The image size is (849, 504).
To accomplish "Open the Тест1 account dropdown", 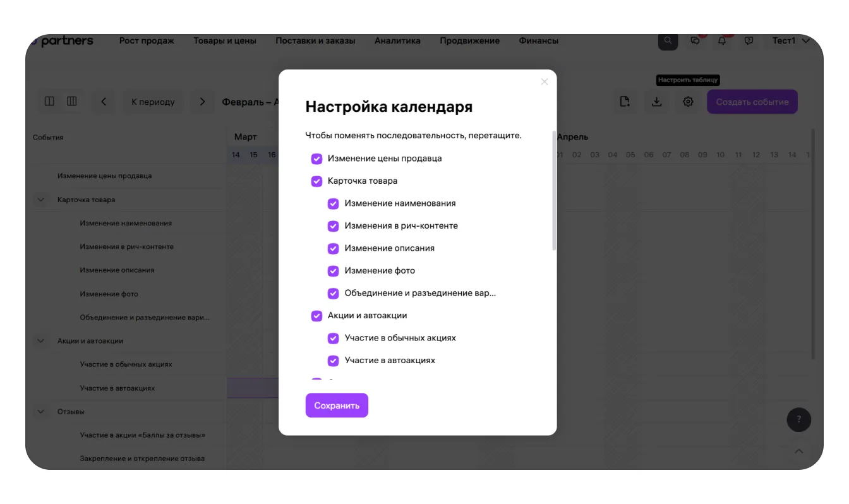I will (790, 41).
